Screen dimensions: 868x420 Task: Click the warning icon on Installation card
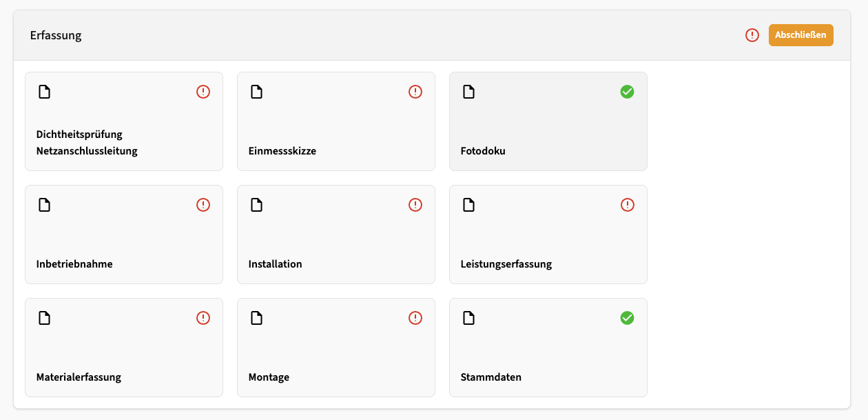coord(415,205)
